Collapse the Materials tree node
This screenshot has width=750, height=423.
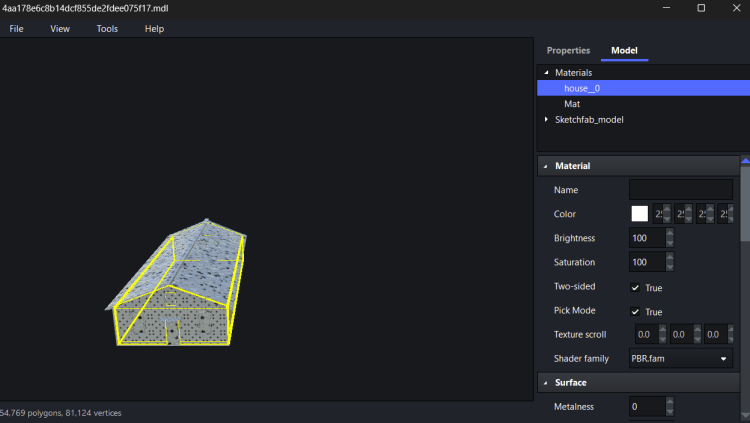point(546,73)
